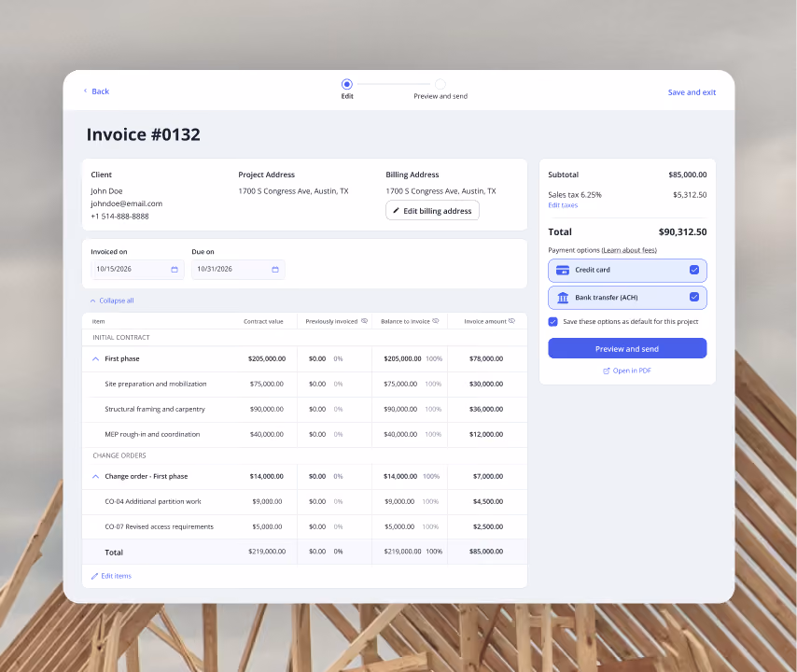Click Structural framing and carpentry item
Image resolution: width=797 pixels, height=672 pixels.
[155, 409]
